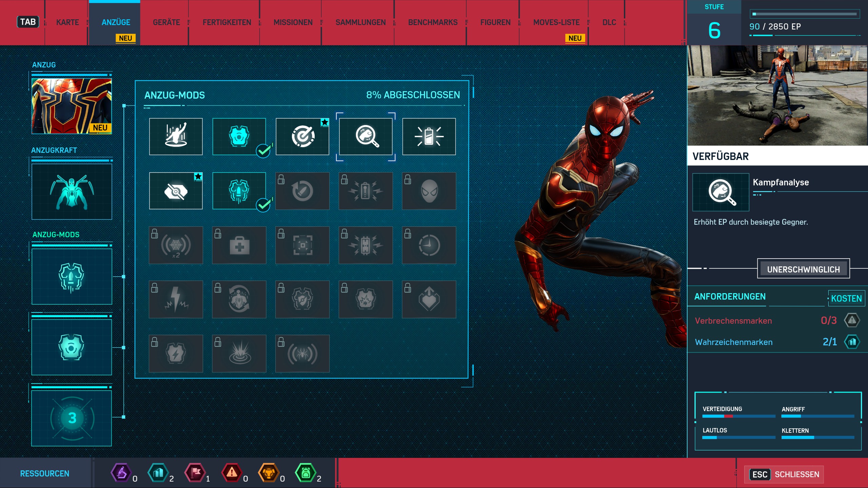Select the locked clock timer mod
868x488 pixels.
coord(429,245)
